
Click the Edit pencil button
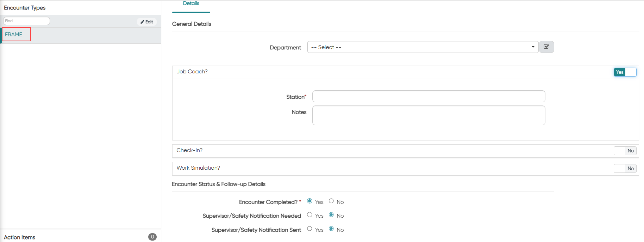click(147, 22)
